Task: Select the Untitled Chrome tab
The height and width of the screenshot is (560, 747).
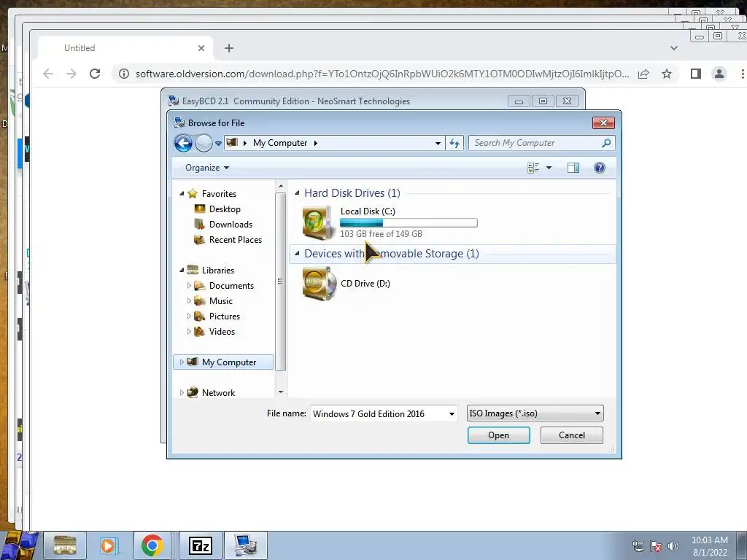Action: [x=126, y=48]
